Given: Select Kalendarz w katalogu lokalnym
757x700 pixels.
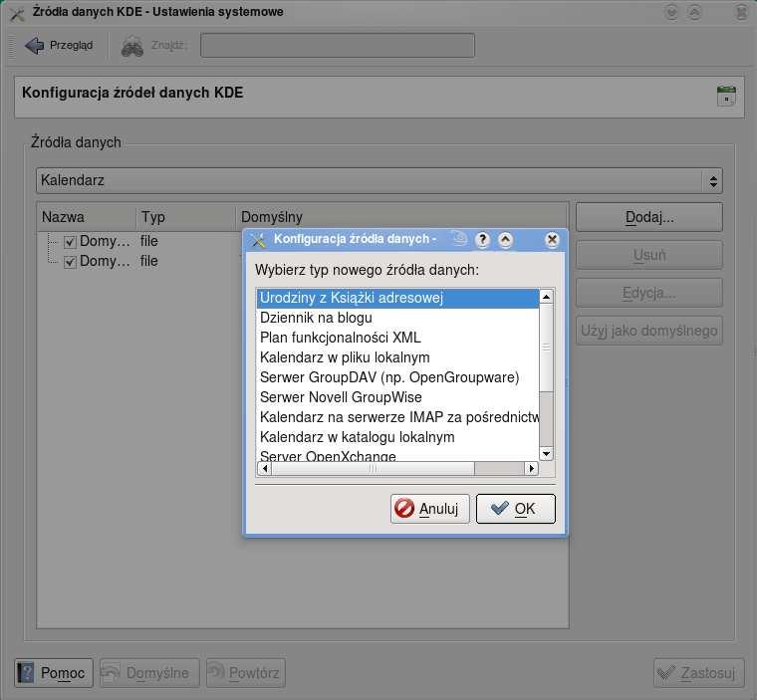Looking at the screenshot, I should (397, 437).
